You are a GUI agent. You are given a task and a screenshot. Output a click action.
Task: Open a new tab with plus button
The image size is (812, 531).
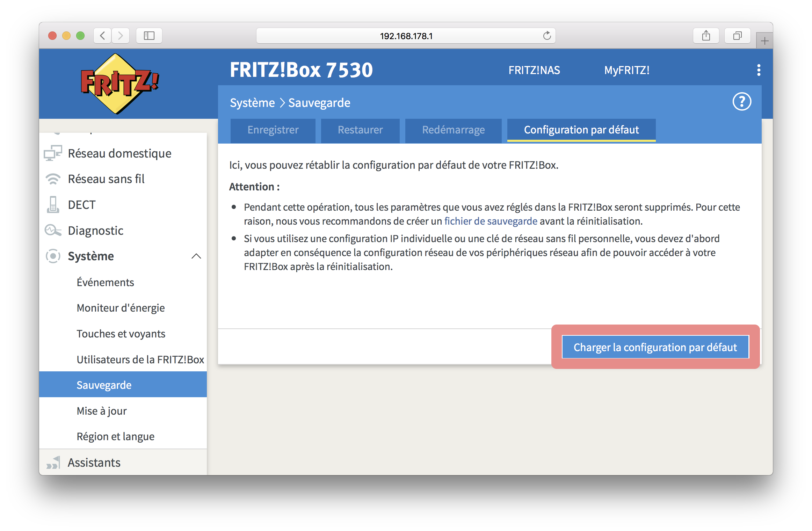point(764,41)
